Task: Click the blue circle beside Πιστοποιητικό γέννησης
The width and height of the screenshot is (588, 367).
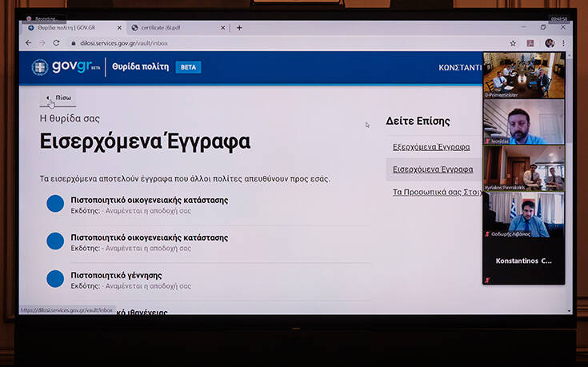Action: click(x=55, y=278)
